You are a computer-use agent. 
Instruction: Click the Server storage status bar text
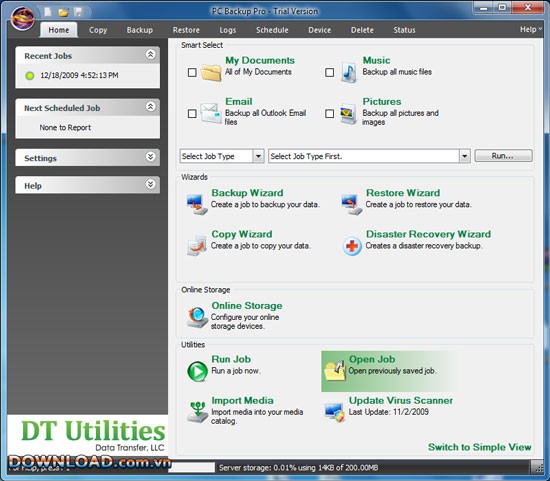[x=298, y=468]
